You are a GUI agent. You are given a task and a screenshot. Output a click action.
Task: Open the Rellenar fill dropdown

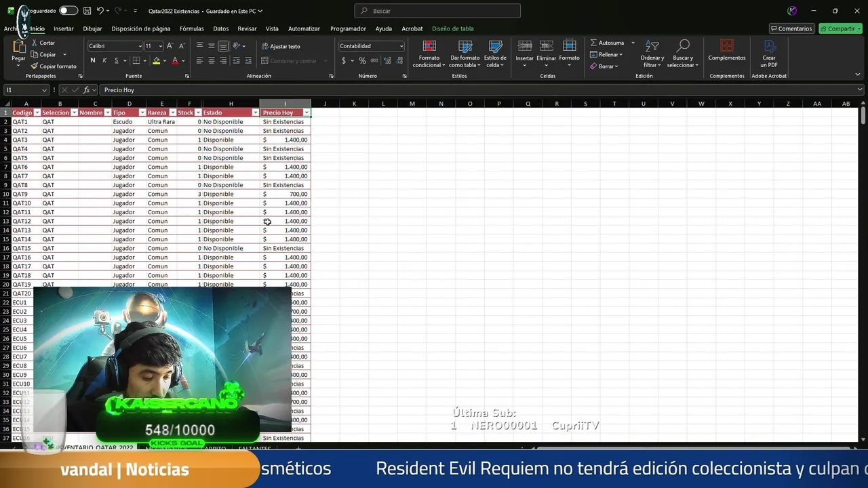click(606, 54)
